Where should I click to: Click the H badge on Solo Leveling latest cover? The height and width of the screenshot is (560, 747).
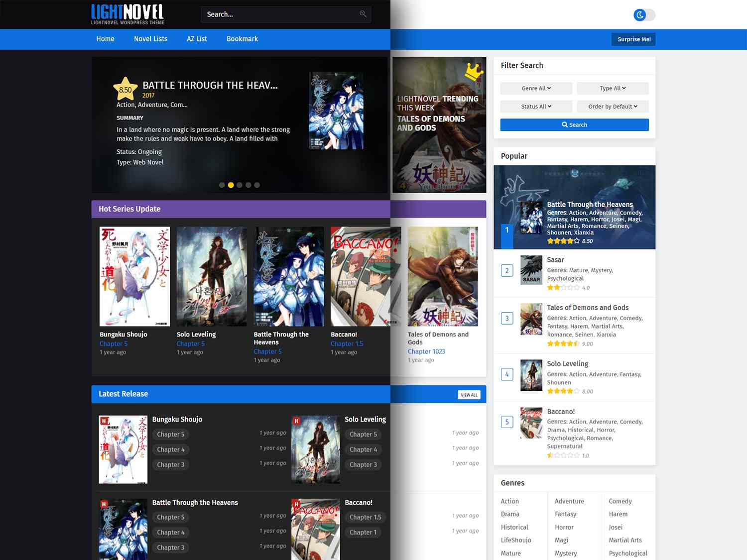[x=296, y=421]
